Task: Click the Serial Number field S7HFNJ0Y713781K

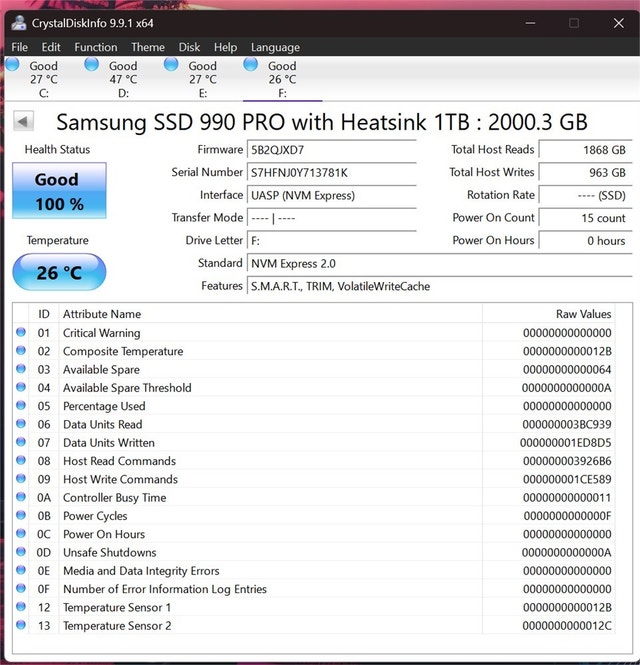Action: pyautogui.click(x=332, y=173)
